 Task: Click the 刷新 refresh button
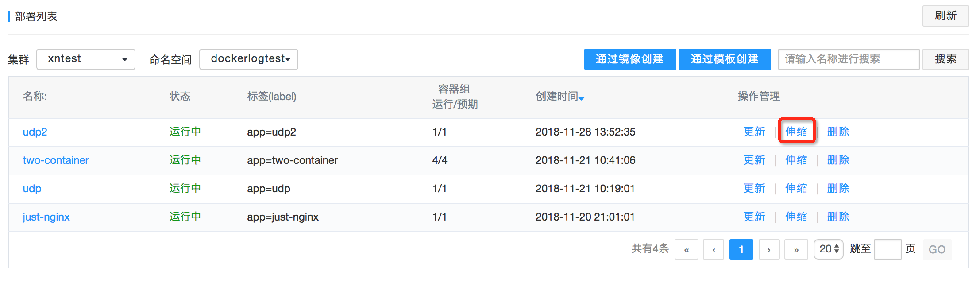(945, 16)
